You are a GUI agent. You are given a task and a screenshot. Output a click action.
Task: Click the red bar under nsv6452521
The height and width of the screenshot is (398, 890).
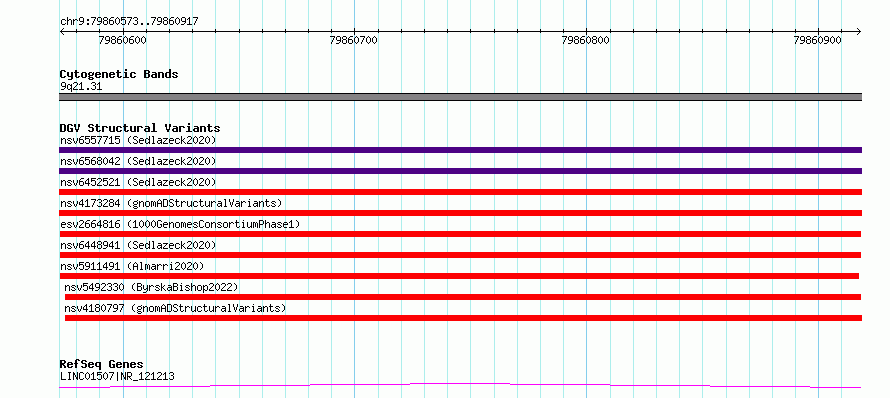tap(460, 192)
